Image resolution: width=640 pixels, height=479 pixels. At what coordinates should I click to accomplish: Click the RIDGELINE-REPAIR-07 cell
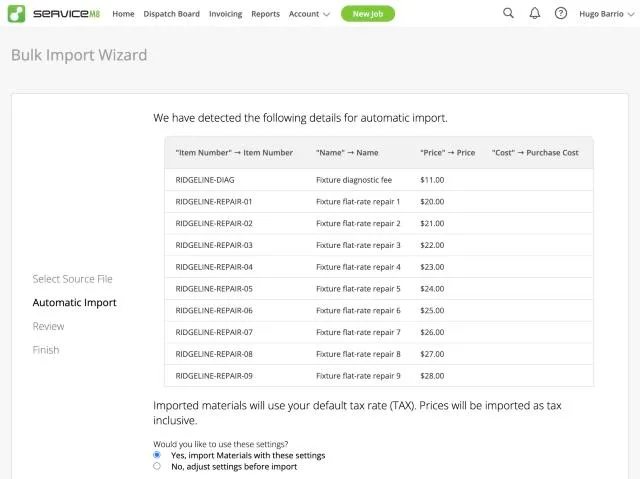tap(214, 332)
